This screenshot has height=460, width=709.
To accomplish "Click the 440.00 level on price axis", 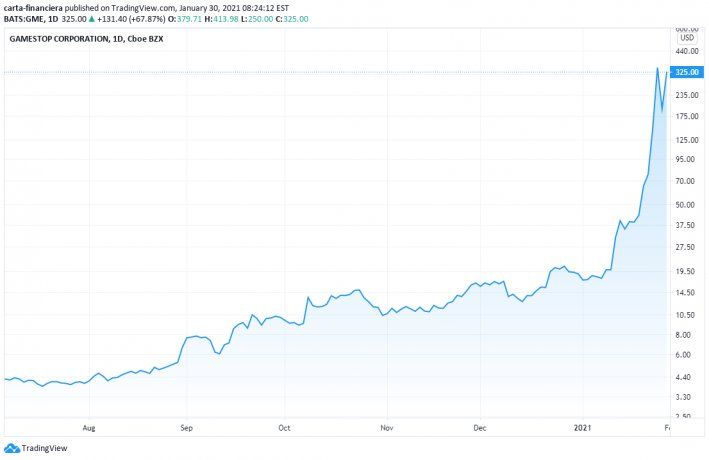I will point(686,51).
